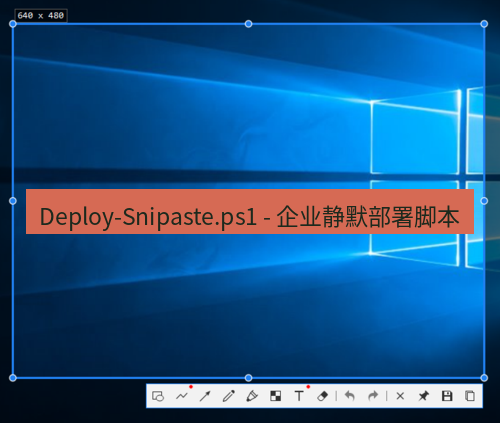Viewport: 500px width, 423px height.
Task: Click the Deploy-Snipaste.ps1 text annotation
Action: coord(250,212)
